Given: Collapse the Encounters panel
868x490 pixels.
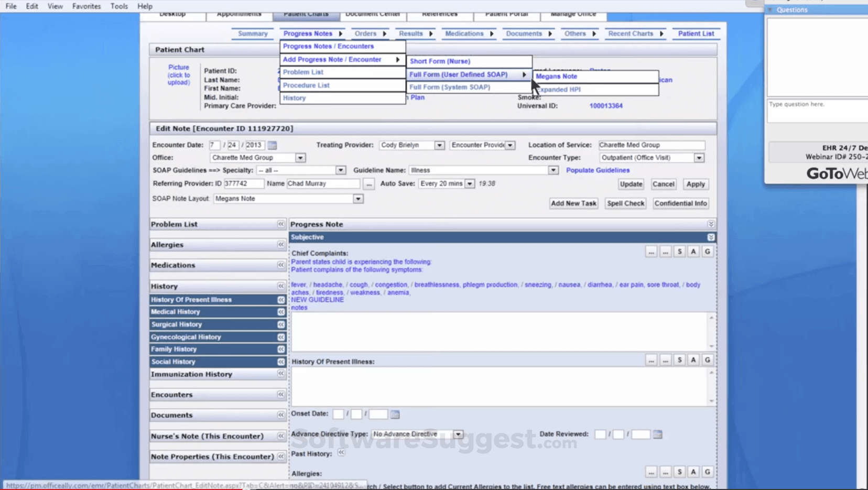Looking at the screenshot, I should pyautogui.click(x=281, y=395).
